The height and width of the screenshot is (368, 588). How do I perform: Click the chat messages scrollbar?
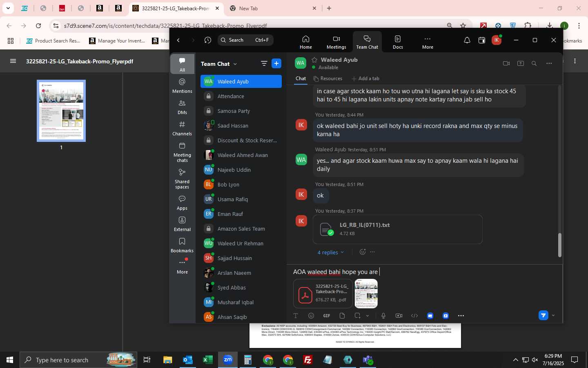[560, 245]
